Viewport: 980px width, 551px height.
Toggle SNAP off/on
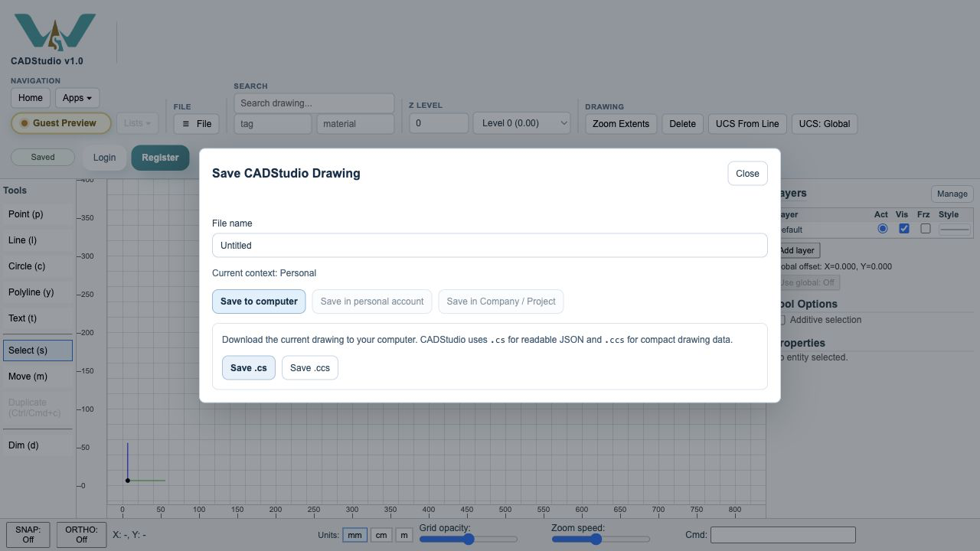tap(28, 534)
